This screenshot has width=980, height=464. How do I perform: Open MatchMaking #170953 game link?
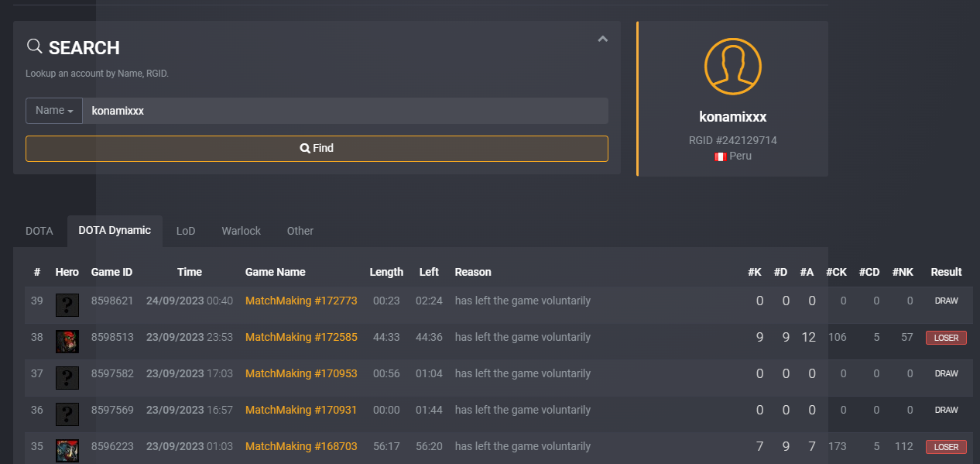(301, 373)
